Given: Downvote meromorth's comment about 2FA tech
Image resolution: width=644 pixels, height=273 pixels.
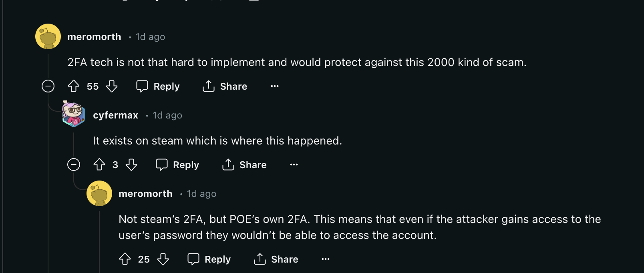Looking at the screenshot, I should pos(112,86).
